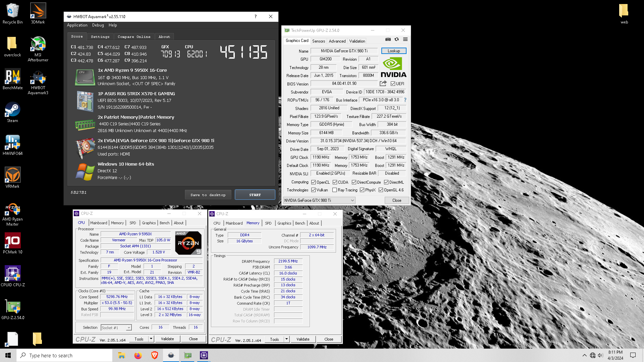Toggle the Vulkan checkbox
Screen dimensions: 644x362
point(313,190)
